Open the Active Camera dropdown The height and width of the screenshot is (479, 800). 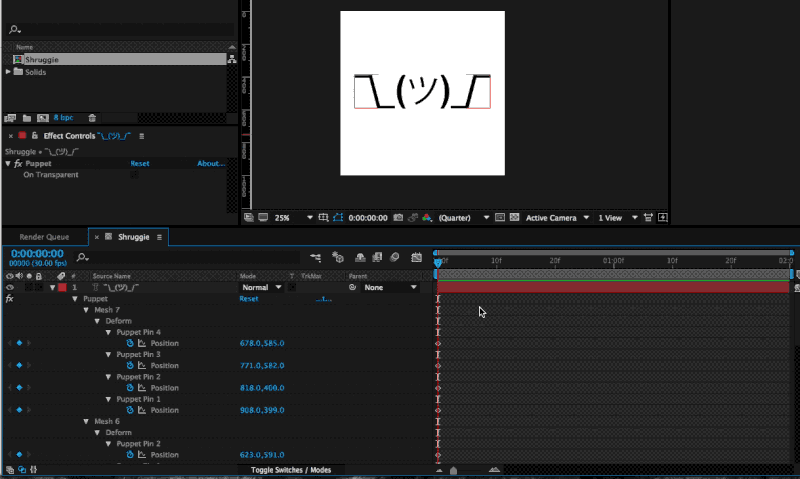point(557,218)
